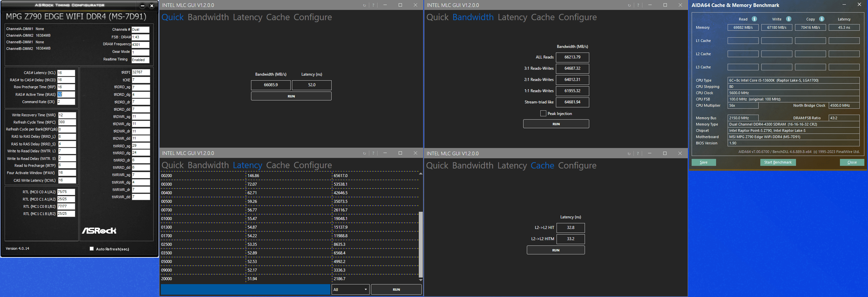Click the Command Rate (CR) field
The height and width of the screenshot is (297, 868).
pyautogui.click(x=66, y=102)
